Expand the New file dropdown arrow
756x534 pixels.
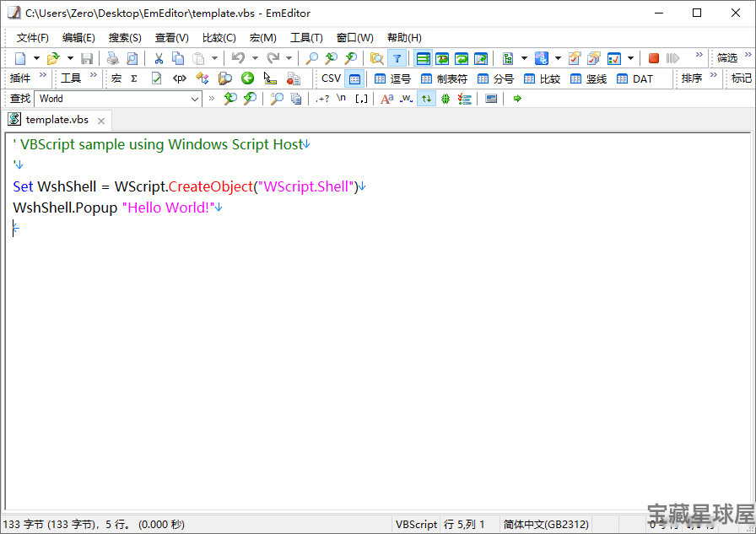(x=36, y=58)
